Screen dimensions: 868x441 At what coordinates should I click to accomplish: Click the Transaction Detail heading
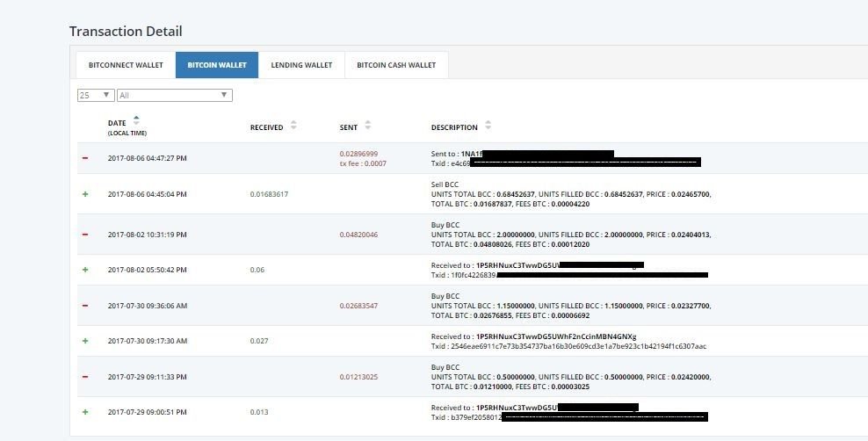(x=126, y=32)
